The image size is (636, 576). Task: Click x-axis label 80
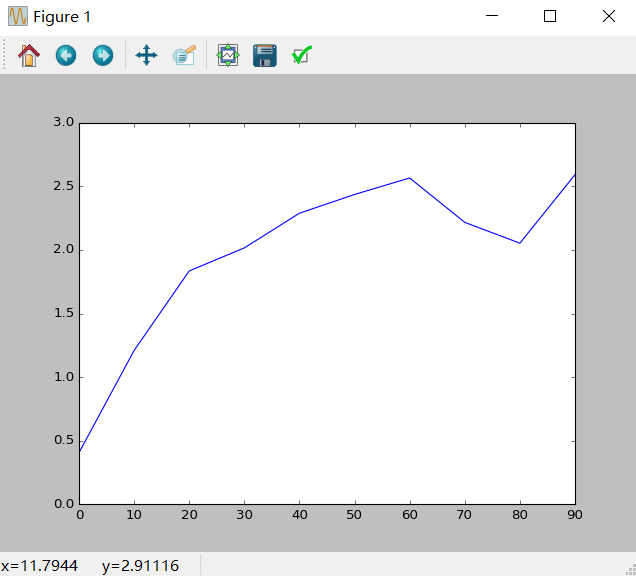click(520, 515)
